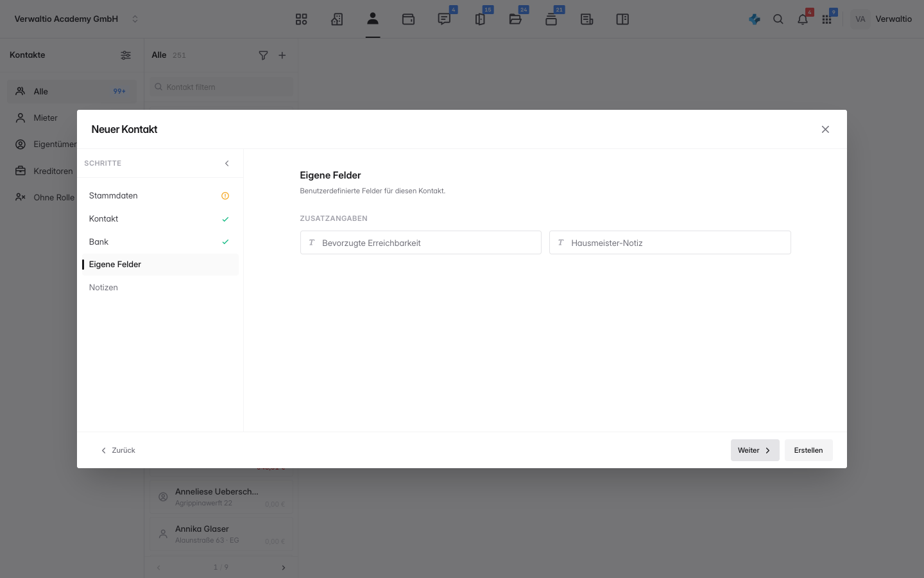Click the Weiter button
This screenshot has height=578, width=924.
(x=755, y=450)
